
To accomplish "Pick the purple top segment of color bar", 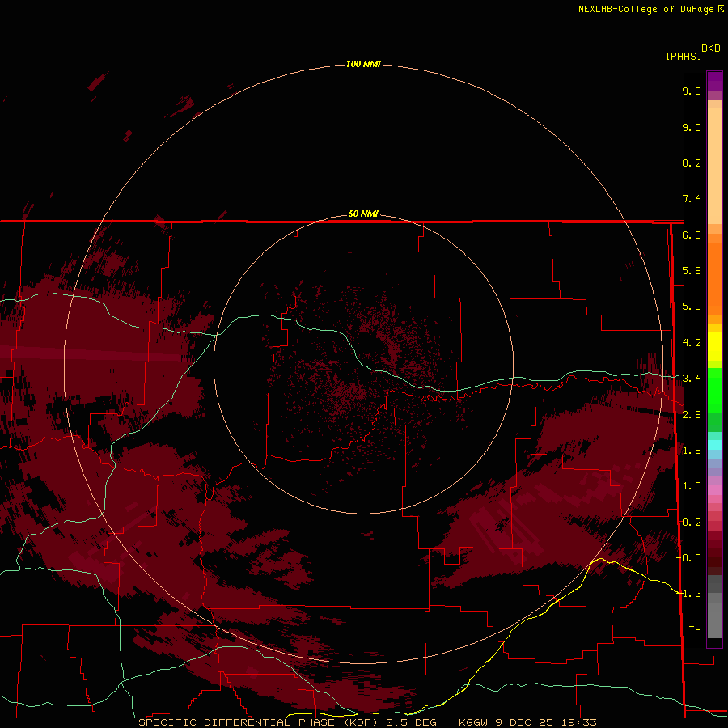I will [714, 81].
